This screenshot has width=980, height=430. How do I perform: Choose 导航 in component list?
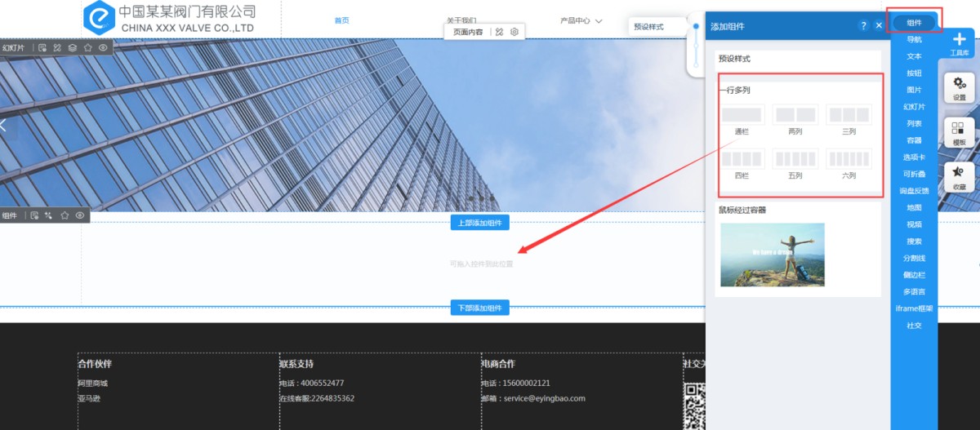pyautogui.click(x=914, y=39)
